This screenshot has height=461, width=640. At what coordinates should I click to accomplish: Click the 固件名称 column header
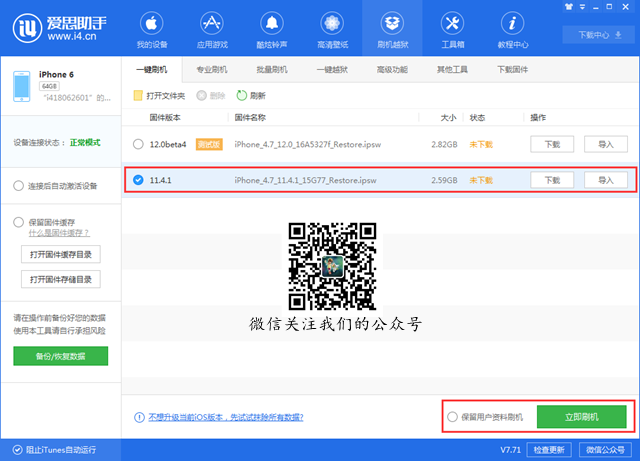pos(250,118)
